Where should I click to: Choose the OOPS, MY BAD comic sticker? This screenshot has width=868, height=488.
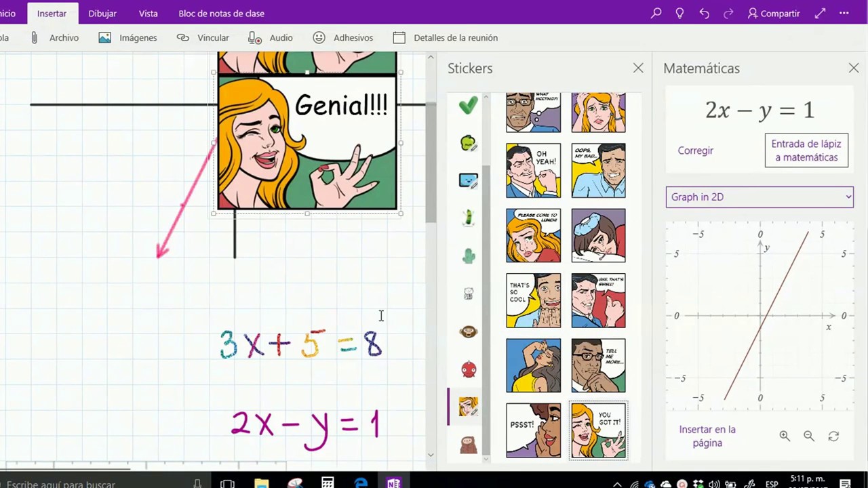pos(598,170)
